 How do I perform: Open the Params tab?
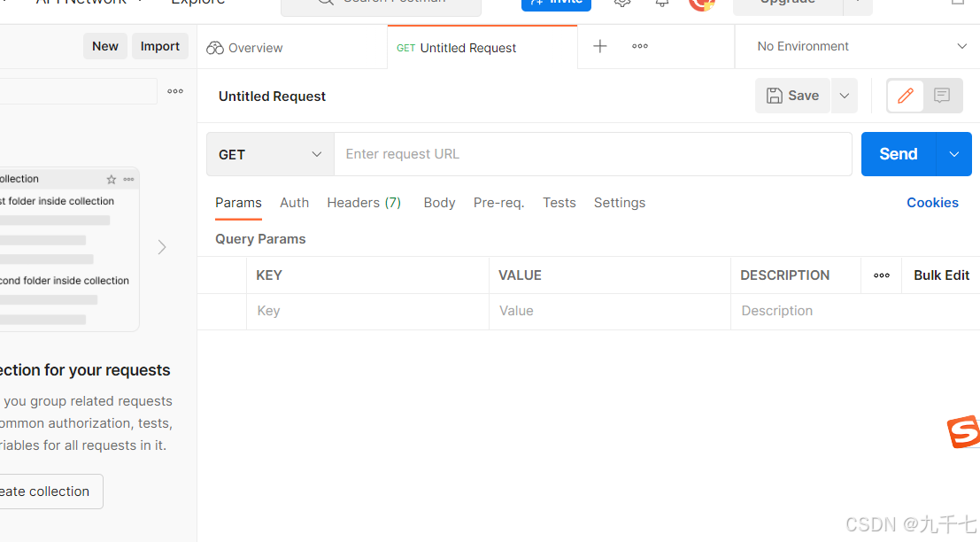tap(238, 203)
